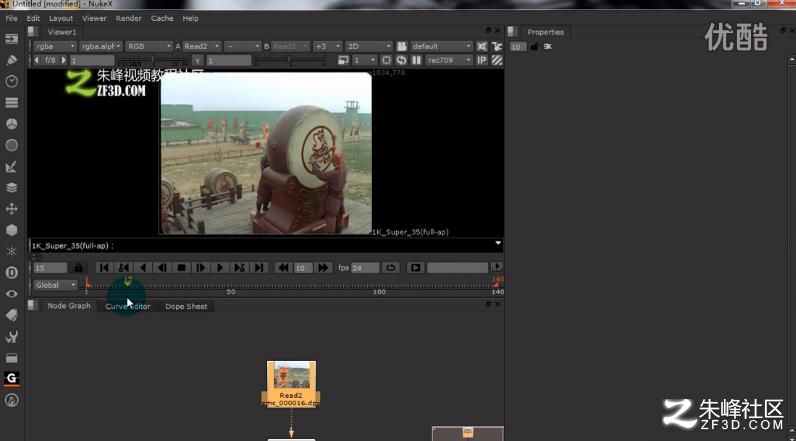
Task: Toggle the frame lock icon
Action: tap(78, 267)
